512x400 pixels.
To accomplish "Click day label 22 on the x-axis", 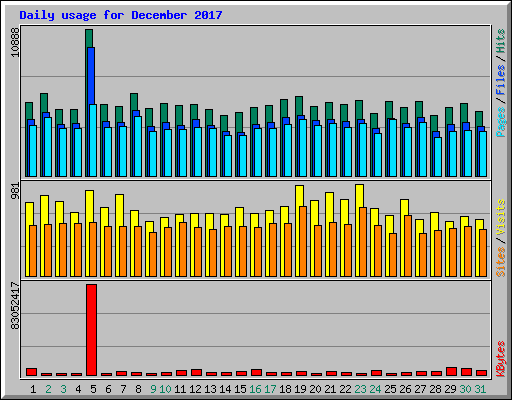I will click(345, 389).
